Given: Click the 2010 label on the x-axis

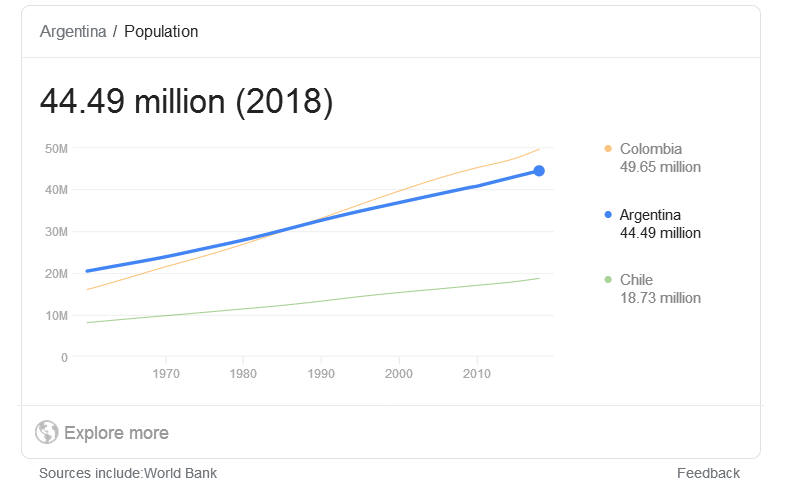Looking at the screenshot, I should click(x=477, y=374).
